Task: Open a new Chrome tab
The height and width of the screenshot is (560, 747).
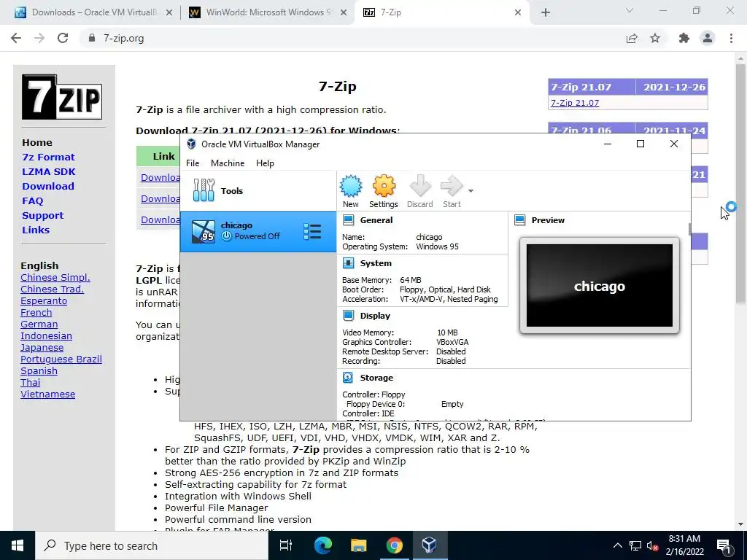Action: tap(546, 12)
